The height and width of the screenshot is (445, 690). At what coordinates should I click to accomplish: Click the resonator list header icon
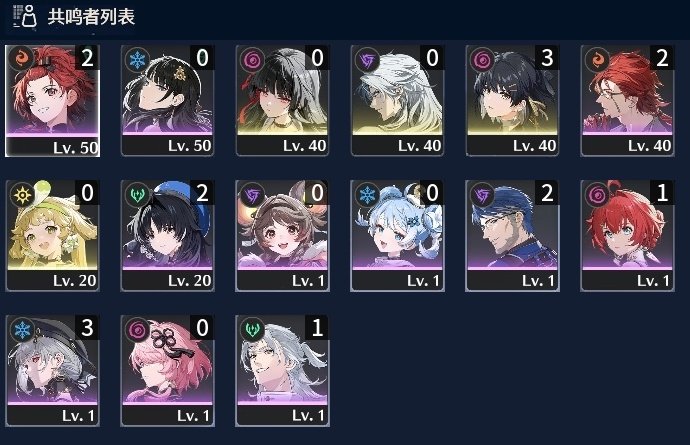click(x=25, y=17)
